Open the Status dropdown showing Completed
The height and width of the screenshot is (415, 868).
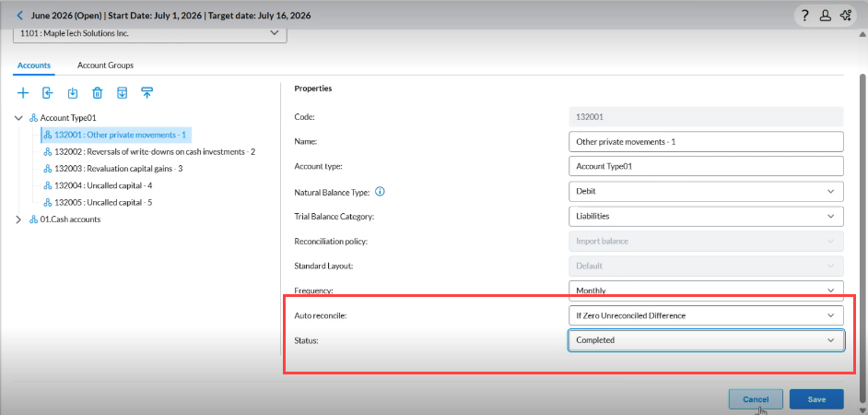706,340
